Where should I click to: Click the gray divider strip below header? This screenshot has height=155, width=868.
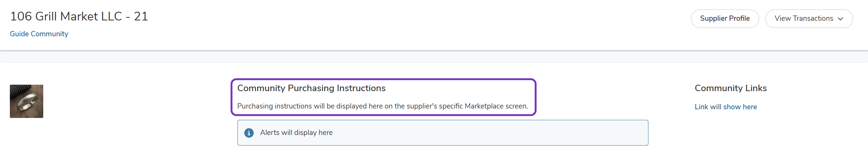click(x=434, y=57)
